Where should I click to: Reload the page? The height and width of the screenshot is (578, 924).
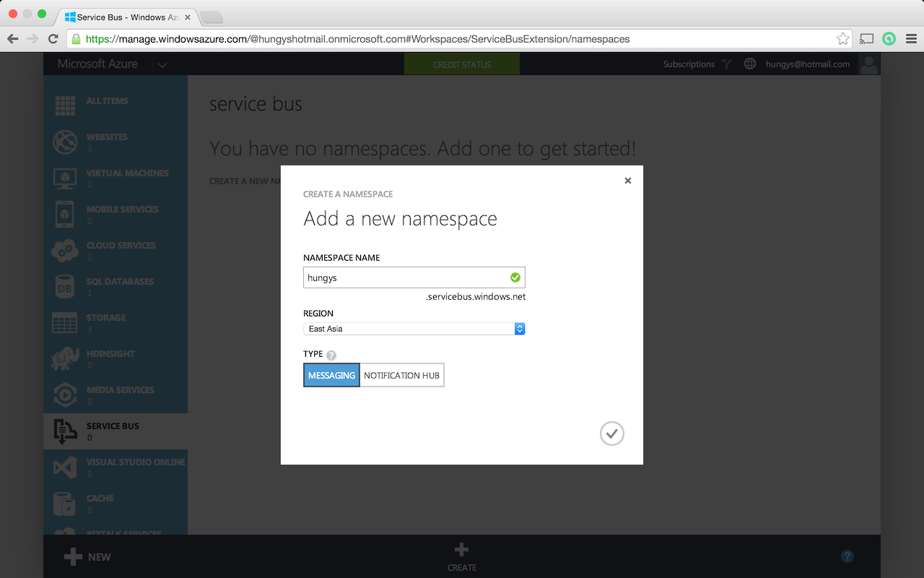click(x=53, y=39)
